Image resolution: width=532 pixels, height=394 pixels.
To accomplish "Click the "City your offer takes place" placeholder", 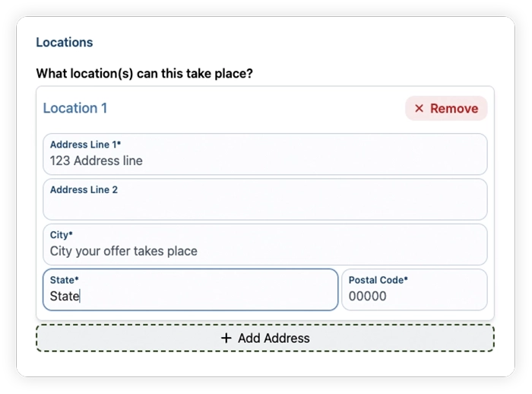I will [123, 251].
